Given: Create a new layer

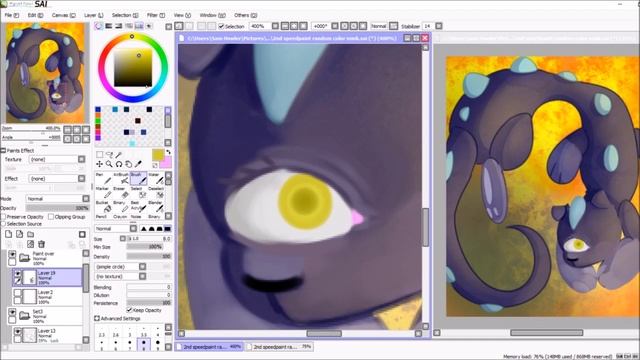Looking at the screenshot, I should 9,234.
